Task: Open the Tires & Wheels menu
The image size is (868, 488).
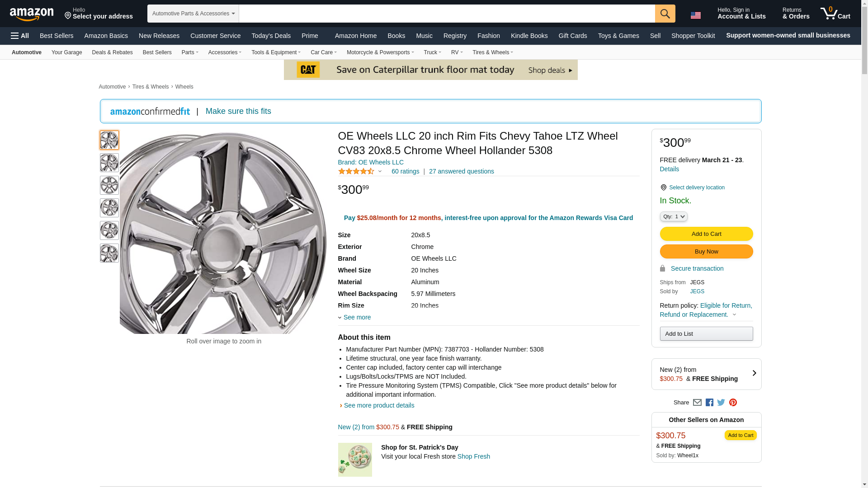Action: tap(492, 52)
